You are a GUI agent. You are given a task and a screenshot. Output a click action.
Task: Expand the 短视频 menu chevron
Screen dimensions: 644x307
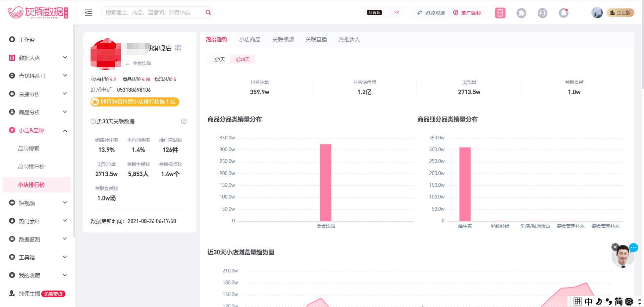tap(65, 203)
